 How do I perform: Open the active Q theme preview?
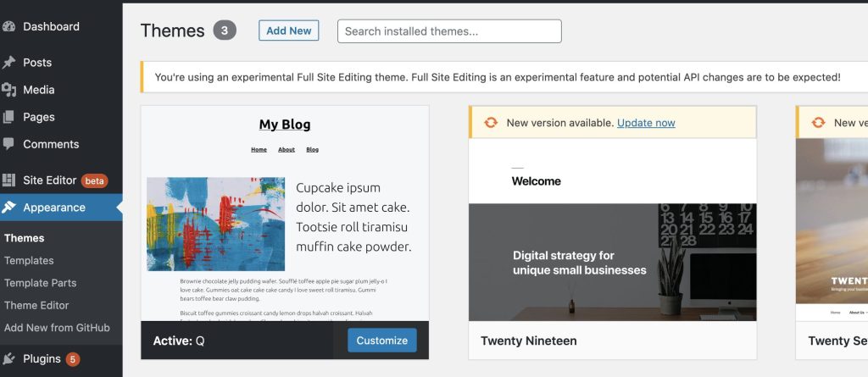click(284, 213)
